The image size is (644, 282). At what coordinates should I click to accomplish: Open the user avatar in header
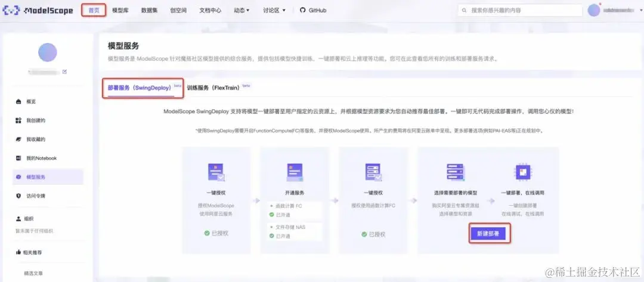tap(594, 10)
